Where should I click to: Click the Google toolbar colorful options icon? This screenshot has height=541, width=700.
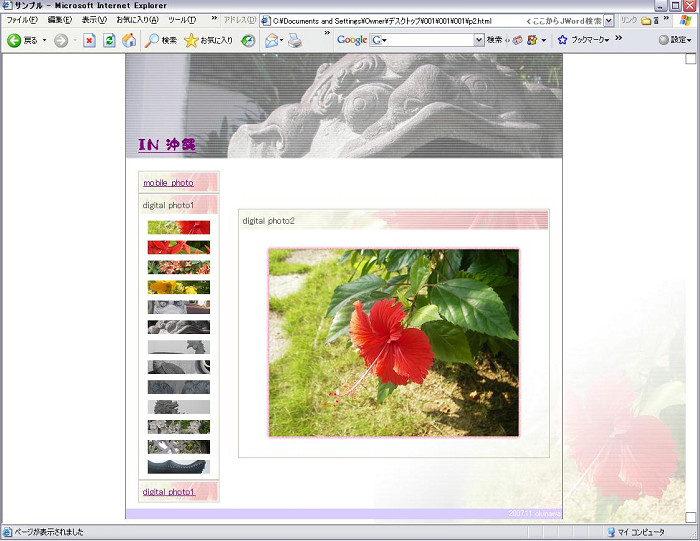[532, 40]
